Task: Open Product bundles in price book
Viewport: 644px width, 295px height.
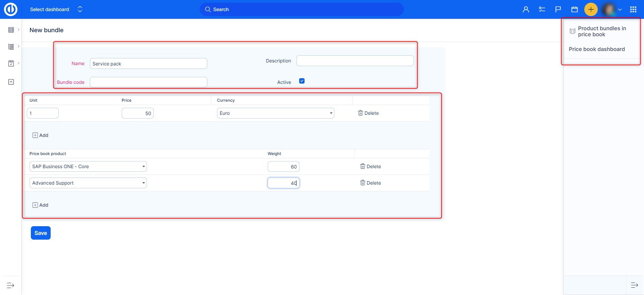Action: coord(601,31)
